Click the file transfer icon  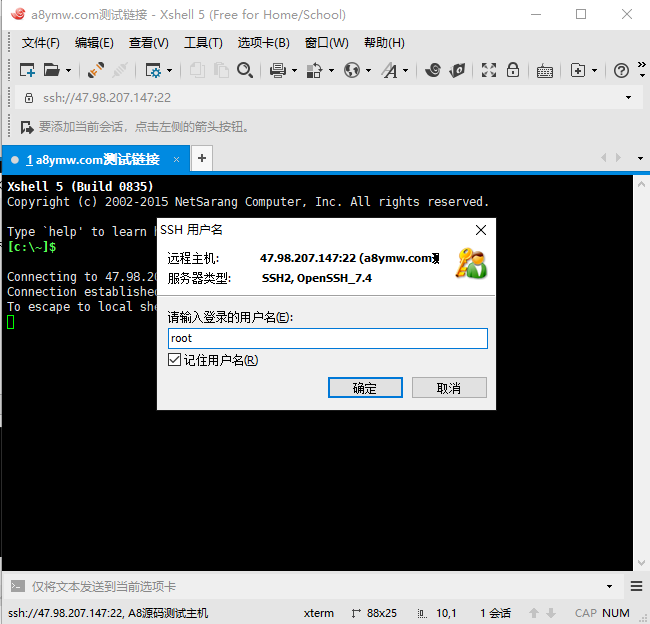[314, 70]
